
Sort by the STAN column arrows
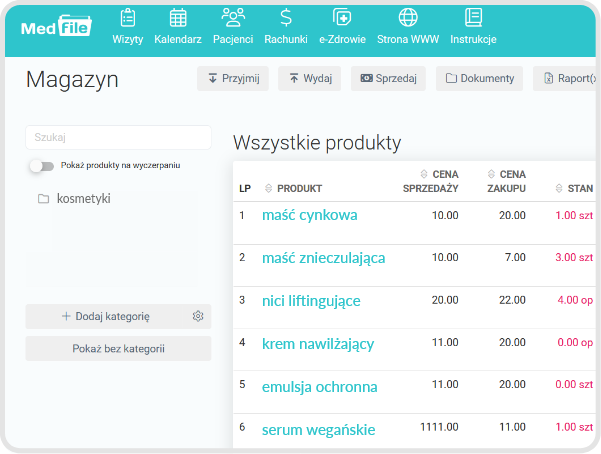pyautogui.click(x=559, y=188)
